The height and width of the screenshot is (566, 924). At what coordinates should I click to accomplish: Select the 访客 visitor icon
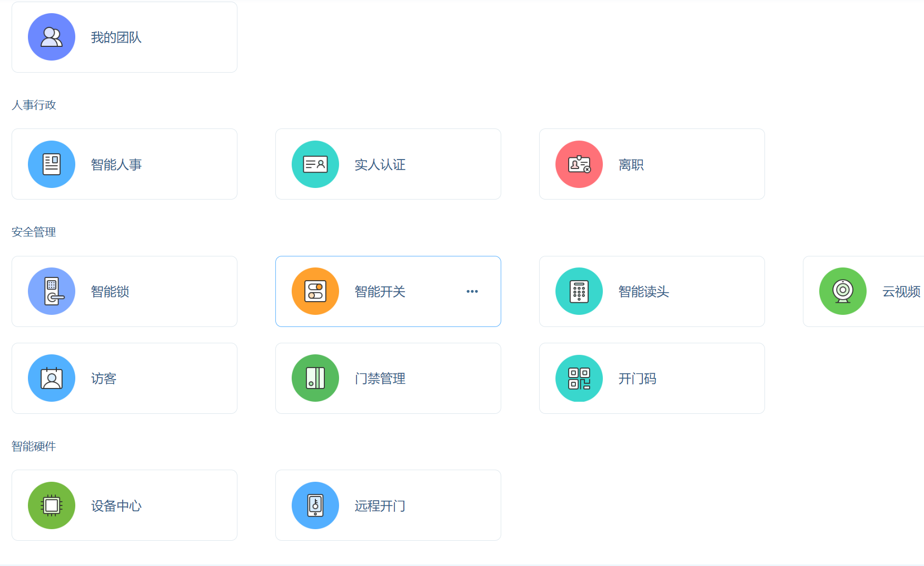[51, 378]
